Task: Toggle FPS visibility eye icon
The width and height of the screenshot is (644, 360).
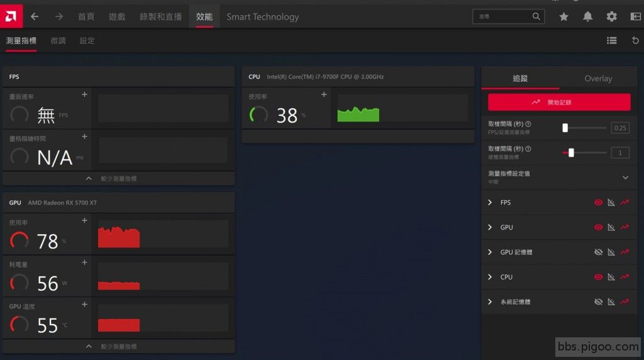Action: coord(599,202)
